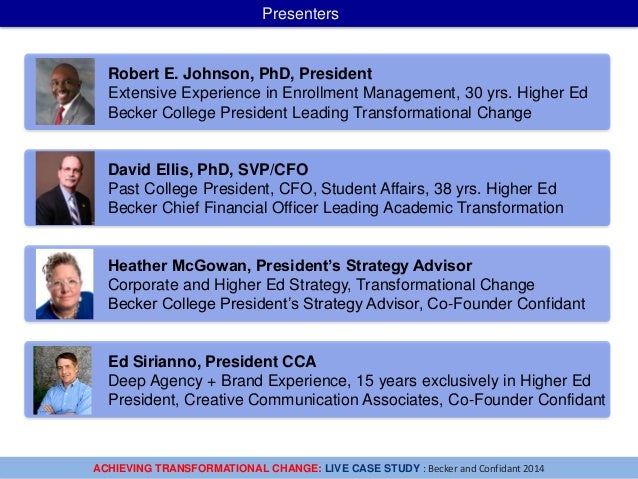Click the heading David Ellis, PhD, SVP/CFO
This screenshot has width=638, height=479.
[208, 169]
